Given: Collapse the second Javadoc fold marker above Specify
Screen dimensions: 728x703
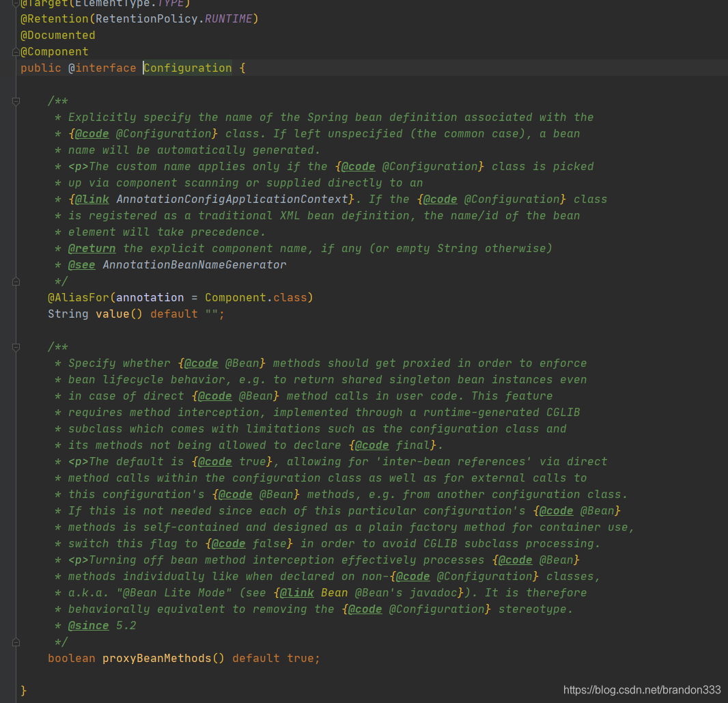Looking at the screenshot, I should 16,347.
